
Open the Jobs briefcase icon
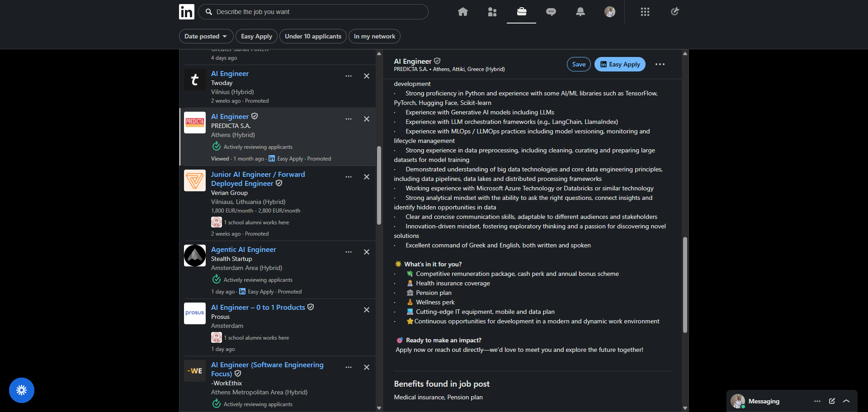522,11
